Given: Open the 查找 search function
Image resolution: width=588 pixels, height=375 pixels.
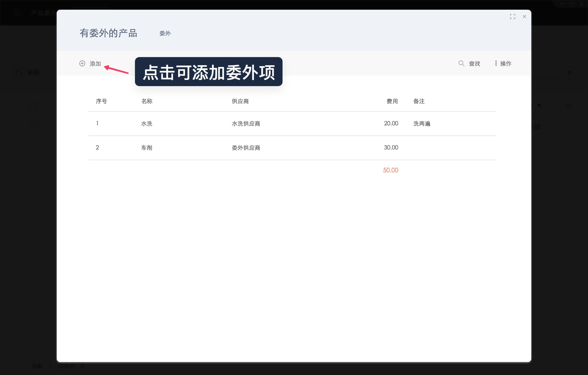Looking at the screenshot, I should pyautogui.click(x=474, y=63).
